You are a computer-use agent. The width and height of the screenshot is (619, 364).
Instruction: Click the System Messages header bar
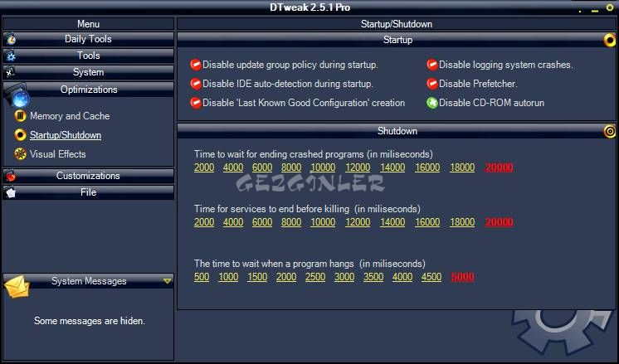[x=89, y=281]
